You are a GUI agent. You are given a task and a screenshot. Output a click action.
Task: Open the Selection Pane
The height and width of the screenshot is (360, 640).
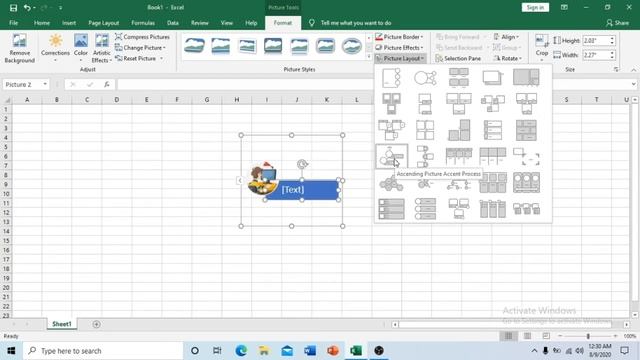[458, 59]
